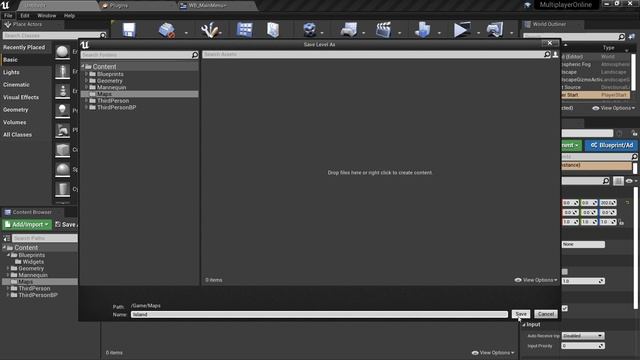Viewport: 640px width, 360px height.
Task: Click the Save button in the dialog
Action: point(521,314)
